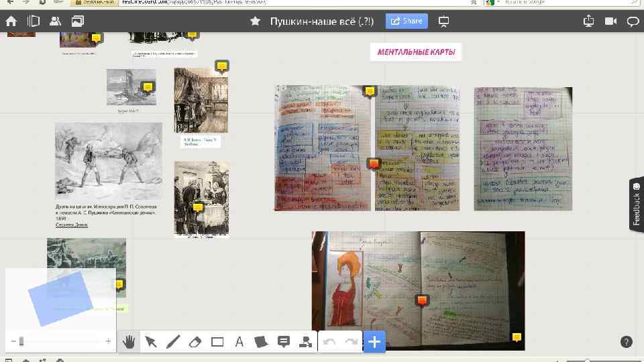Select the МЕНТАЛЬНЫЕ КАРТЫ title label
The width and height of the screenshot is (644, 362).
[416, 52]
